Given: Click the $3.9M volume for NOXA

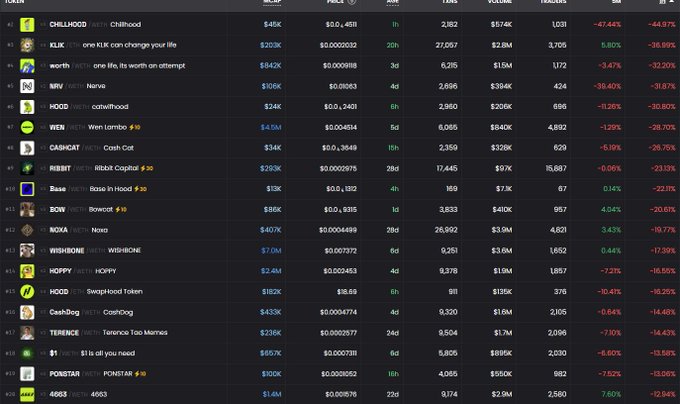Looking at the screenshot, I should (502, 230).
